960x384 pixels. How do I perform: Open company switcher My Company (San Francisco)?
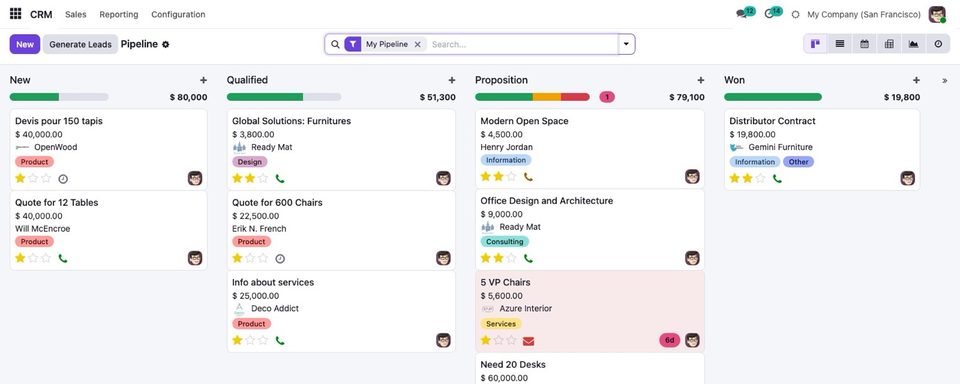pos(864,14)
